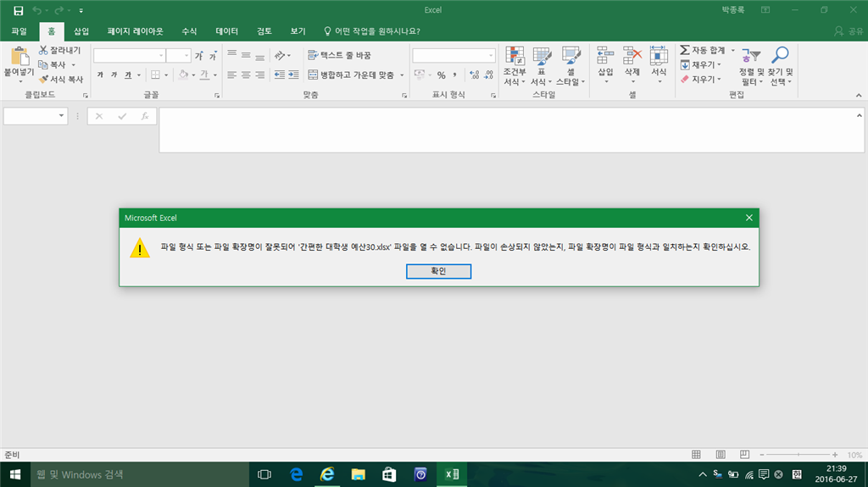This screenshot has width=868, height=487.
Task: Switch to the 삽입 tab
Action: 81,31
